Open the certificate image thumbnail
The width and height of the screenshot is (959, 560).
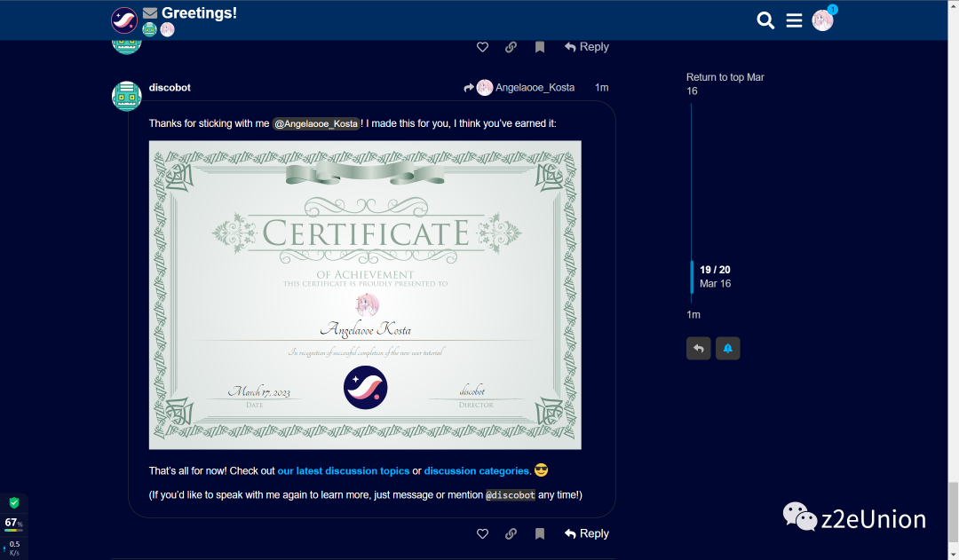(365, 295)
